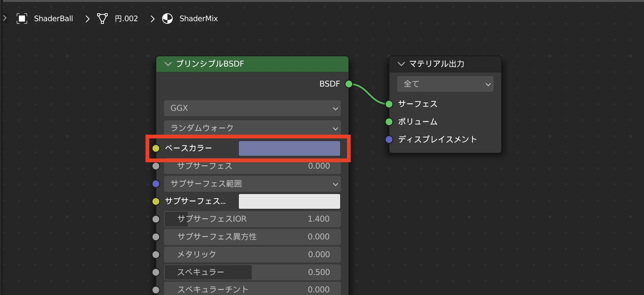Open the 全て target dropdown
644x295 pixels.
click(445, 84)
